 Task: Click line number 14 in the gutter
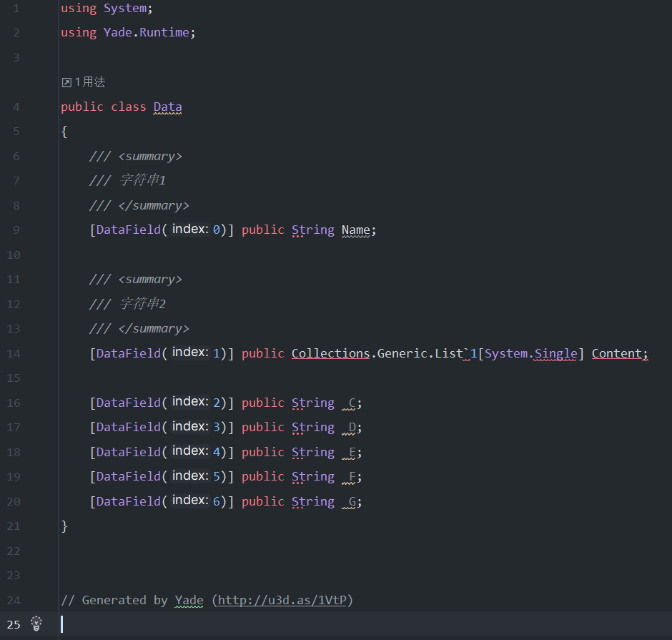[x=14, y=354]
